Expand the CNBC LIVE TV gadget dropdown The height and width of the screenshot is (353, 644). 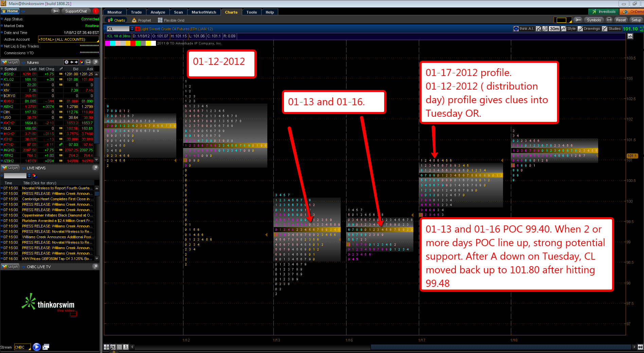coord(23,267)
